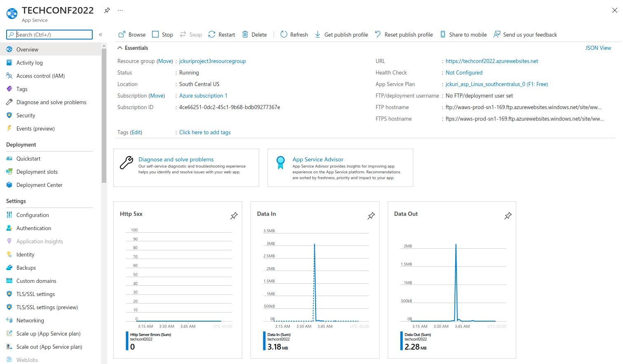This screenshot has height=364, width=623.
Task: Select Overview in sidebar
Action: pos(50,49)
